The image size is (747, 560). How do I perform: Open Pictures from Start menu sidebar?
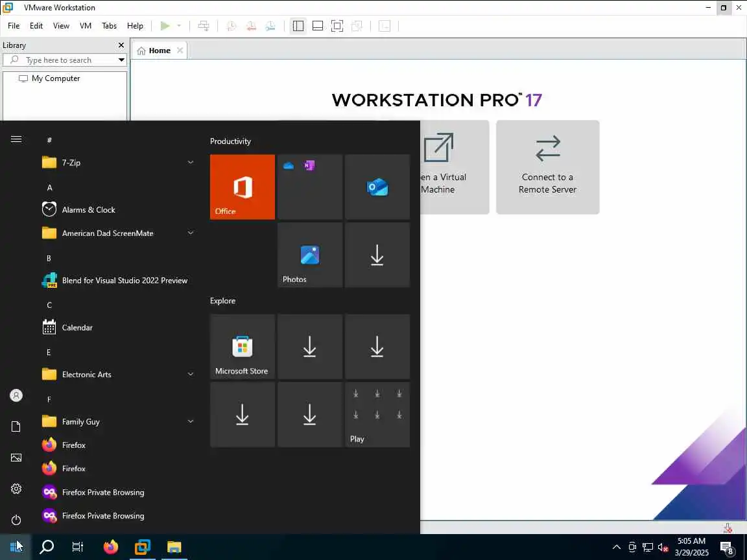(x=16, y=458)
